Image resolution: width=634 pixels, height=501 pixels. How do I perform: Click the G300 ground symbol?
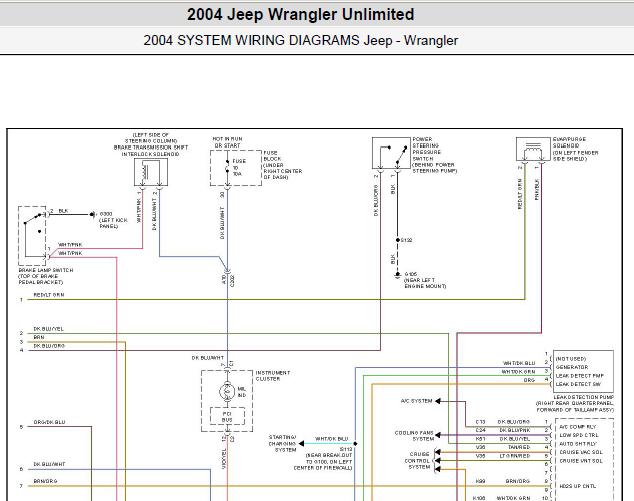click(93, 214)
